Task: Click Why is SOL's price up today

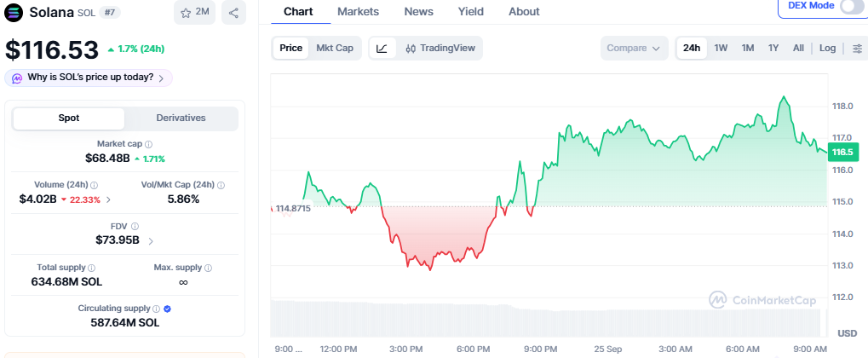Action: coord(89,78)
